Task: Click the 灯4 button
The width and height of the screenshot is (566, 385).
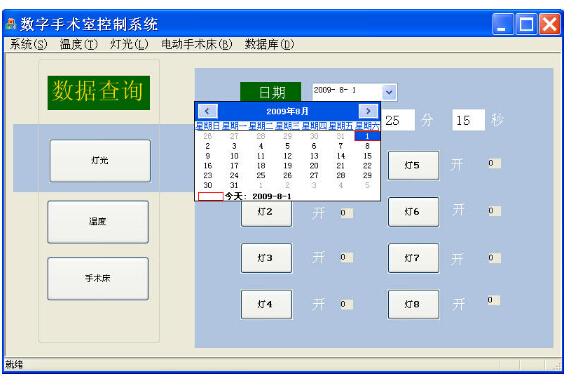Action: point(266,304)
